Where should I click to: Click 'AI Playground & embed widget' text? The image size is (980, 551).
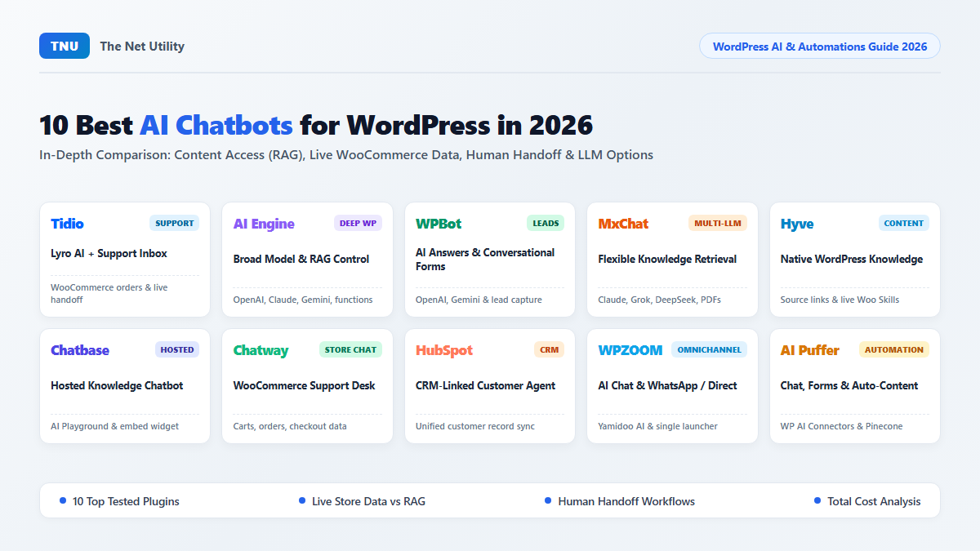pyautogui.click(x=114, y=426)
